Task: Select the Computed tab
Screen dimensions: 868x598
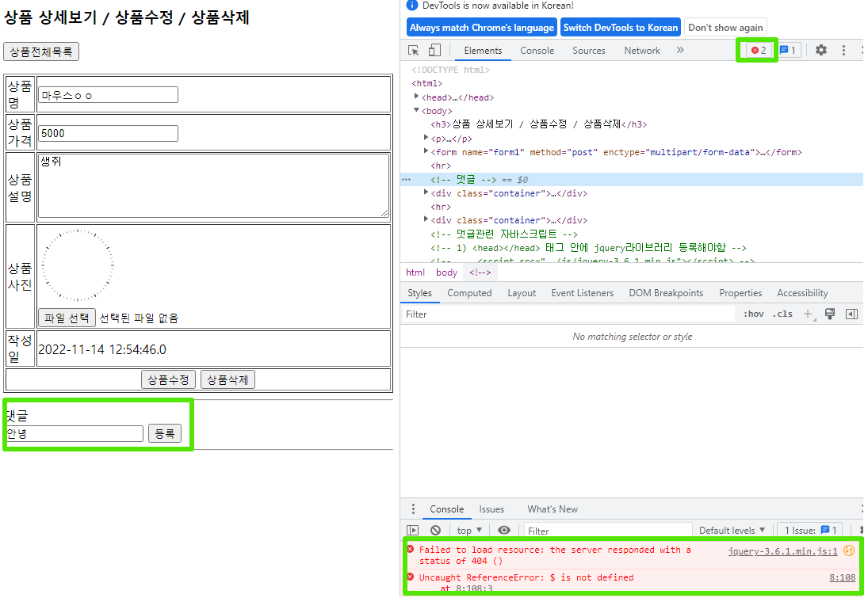Action: (x=469, y=293)
